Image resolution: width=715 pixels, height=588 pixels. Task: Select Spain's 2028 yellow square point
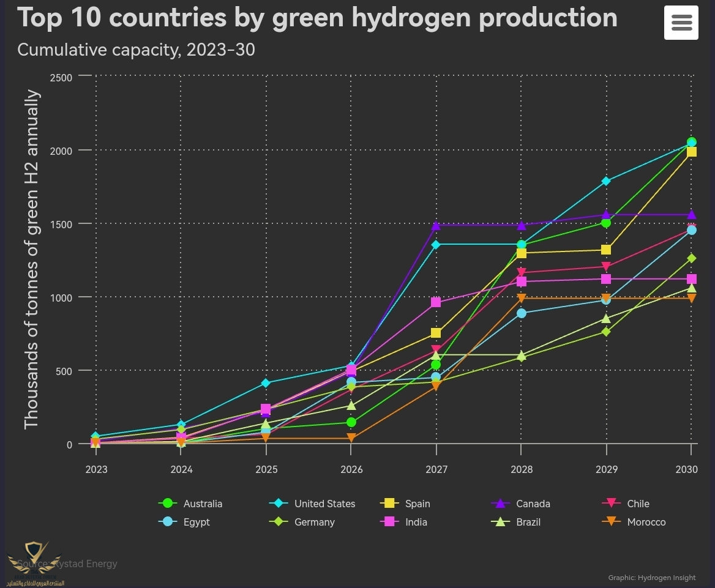point(521,253)
